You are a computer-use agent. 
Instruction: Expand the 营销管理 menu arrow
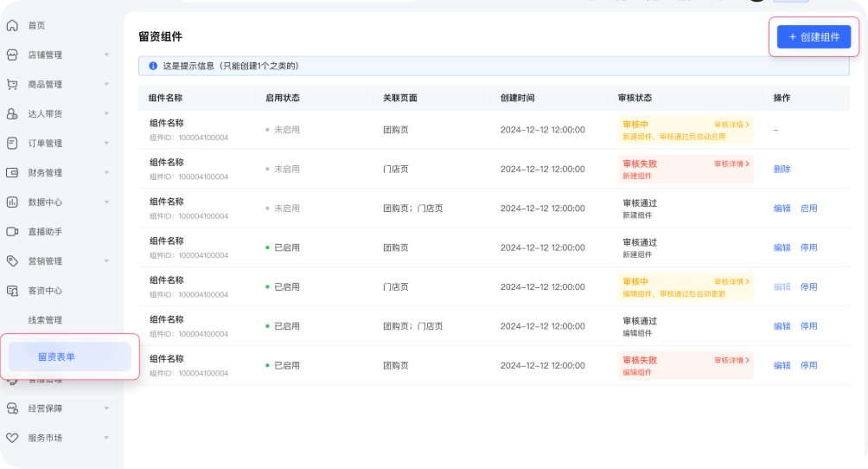tap(106, 260)
